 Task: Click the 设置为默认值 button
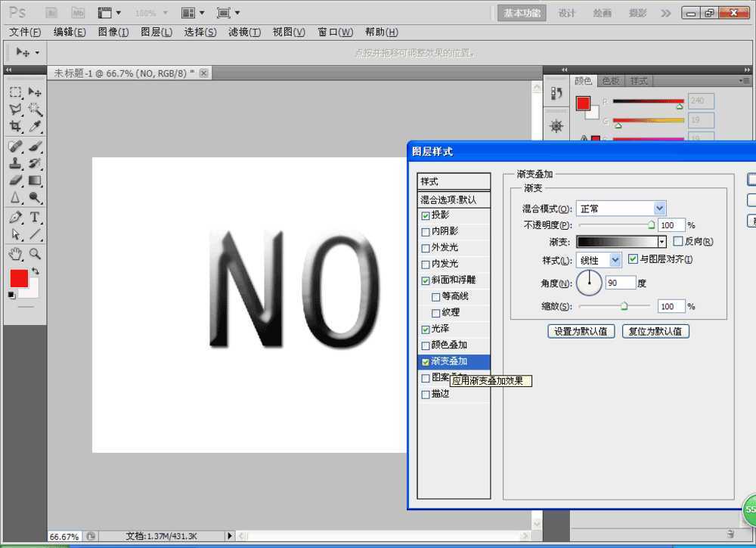click(x=581, y=331)
